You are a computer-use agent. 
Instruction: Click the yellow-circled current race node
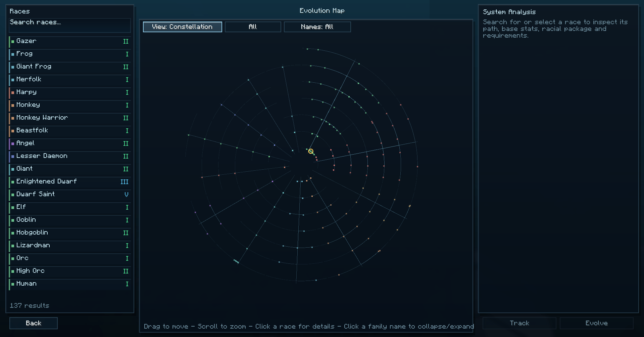311,152
